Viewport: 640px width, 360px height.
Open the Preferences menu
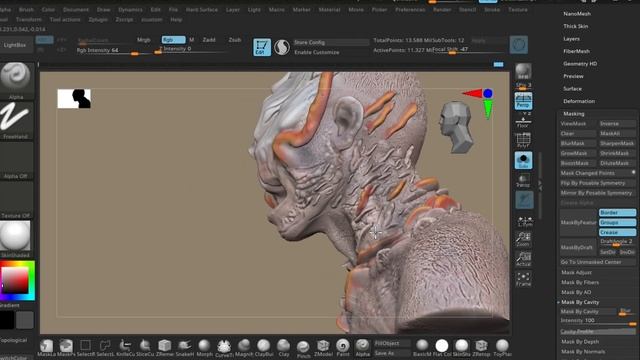point(410,9)
